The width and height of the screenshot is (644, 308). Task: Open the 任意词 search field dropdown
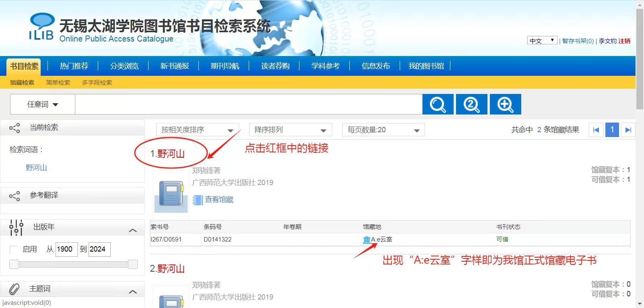tap(43, 104)
